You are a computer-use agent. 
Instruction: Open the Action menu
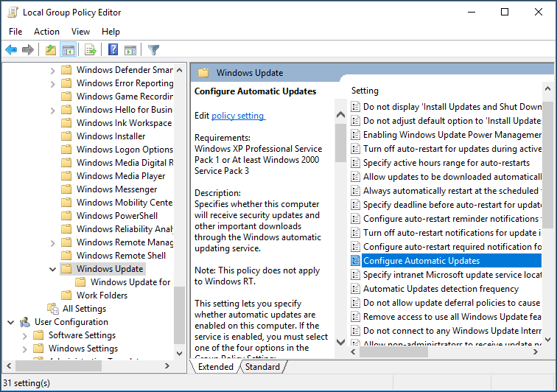coord(46,32)
